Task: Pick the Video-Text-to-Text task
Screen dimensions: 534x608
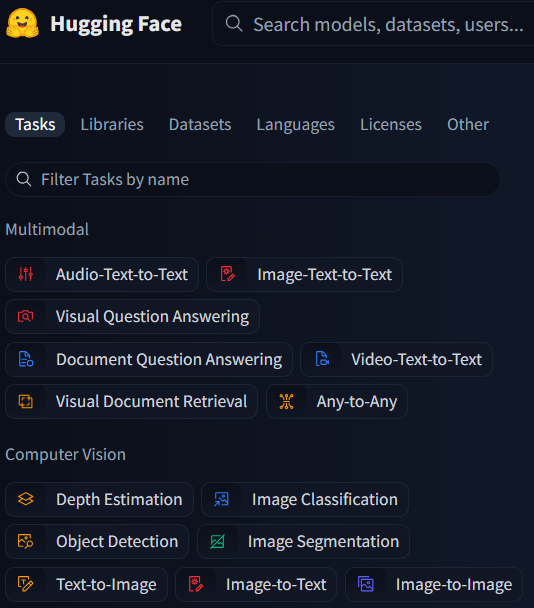Action: (396, 359)
